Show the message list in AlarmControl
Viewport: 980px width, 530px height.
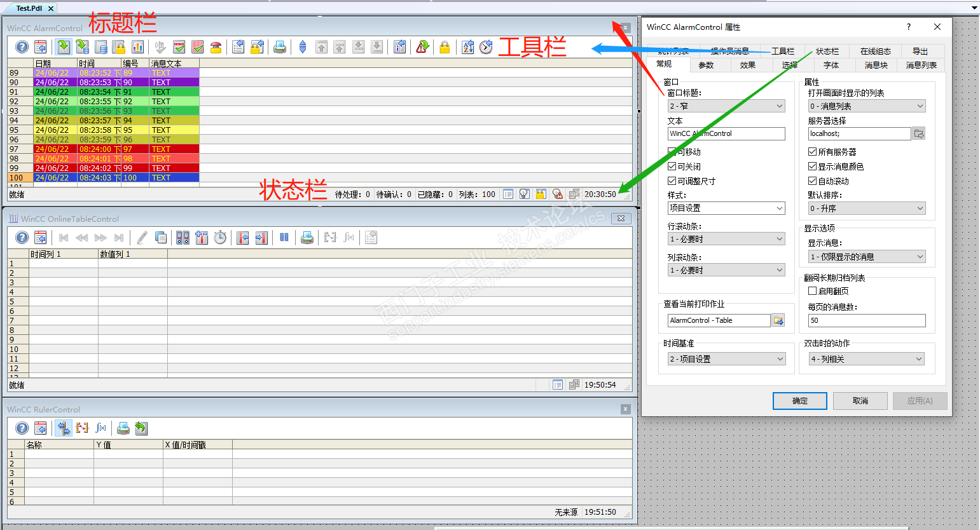click(63, 47)
